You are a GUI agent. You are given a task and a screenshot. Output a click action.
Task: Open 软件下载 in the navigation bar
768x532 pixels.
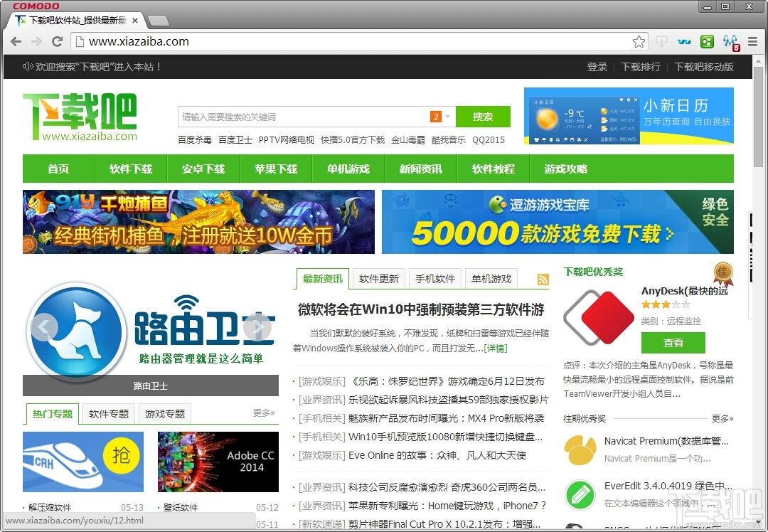[x=131, y=169]
